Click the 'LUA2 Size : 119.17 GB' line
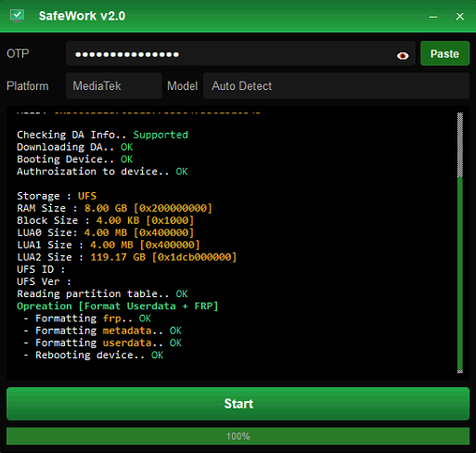Screen dimensions: 476x453 127,257
